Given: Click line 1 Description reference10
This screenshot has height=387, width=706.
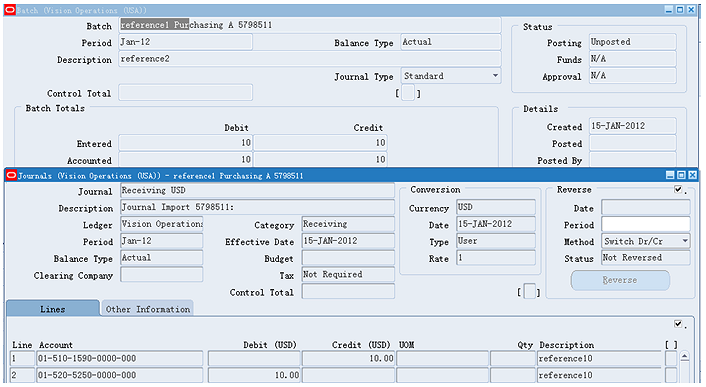Looking at the screenshot, I should [x=600, y=359].
